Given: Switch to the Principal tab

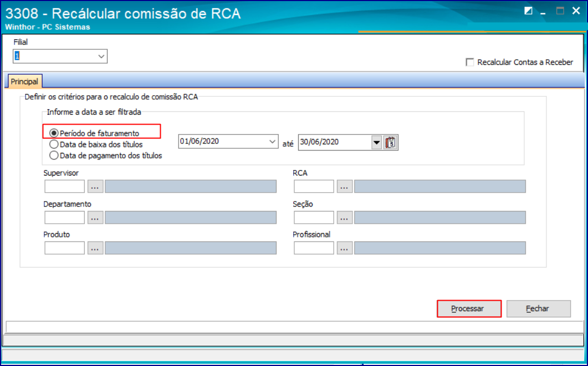Looking at the screenshot, I should coord(24,81).
